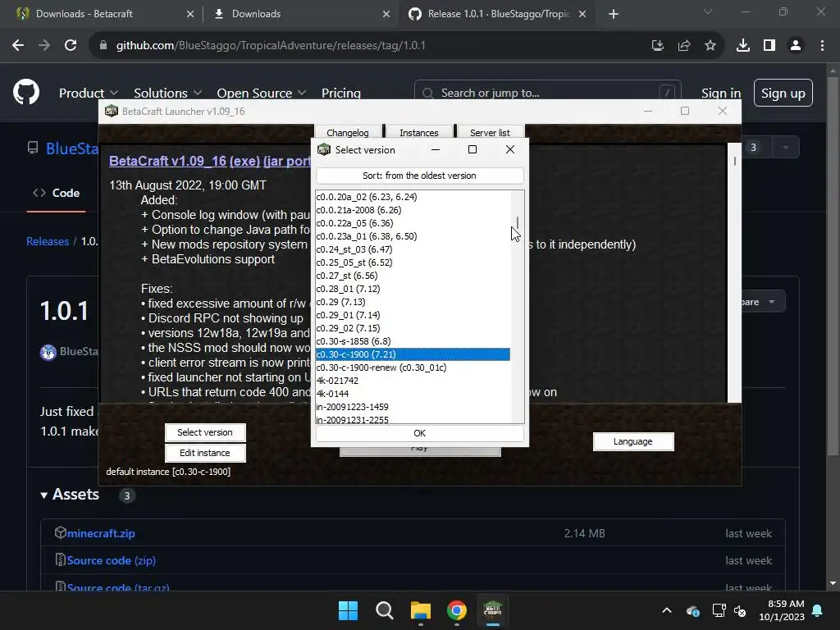Open the notifications bell icon
Viewport: 840px width, 630px height.
coord(818,610)
